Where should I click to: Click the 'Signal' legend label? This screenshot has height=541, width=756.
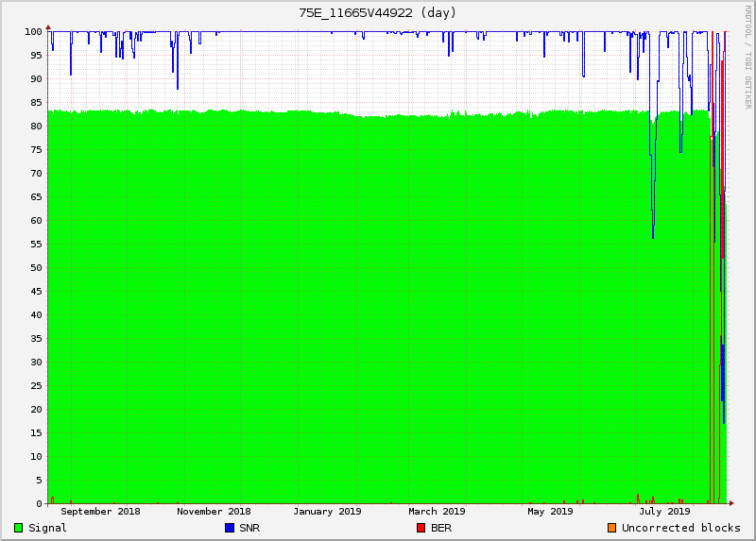[x=47, y=528]
